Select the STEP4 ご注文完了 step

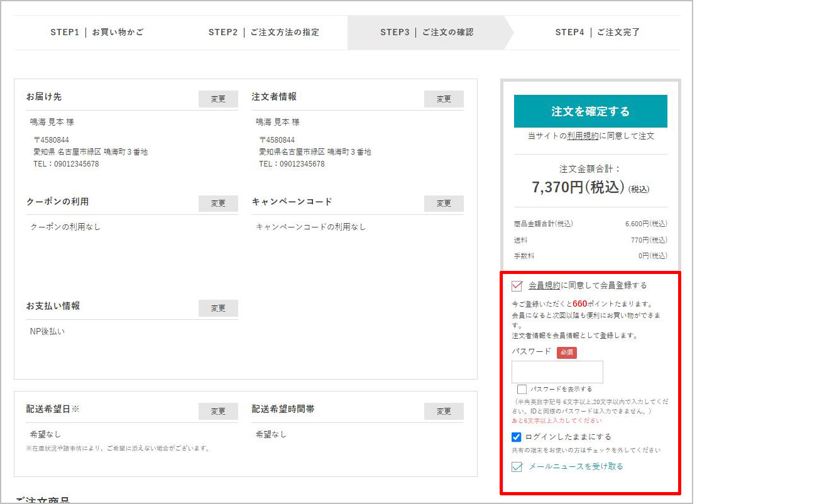597,32
